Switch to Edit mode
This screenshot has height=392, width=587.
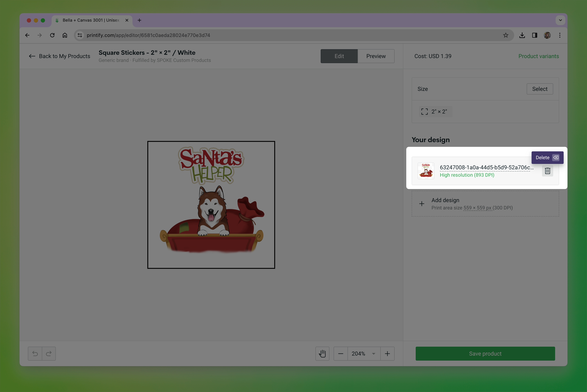pos(339,56)
